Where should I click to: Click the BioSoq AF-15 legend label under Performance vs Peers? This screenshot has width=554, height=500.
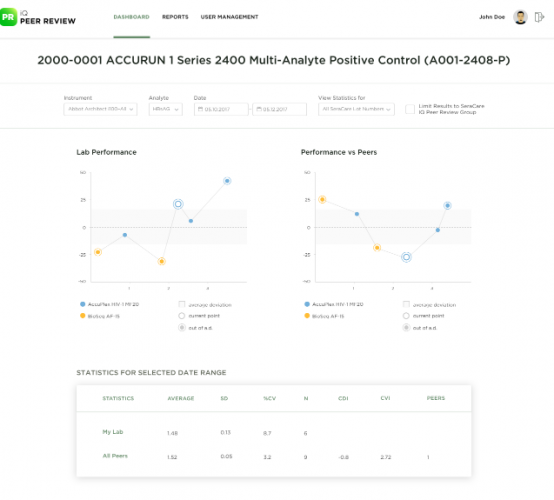tap(328, 316)
